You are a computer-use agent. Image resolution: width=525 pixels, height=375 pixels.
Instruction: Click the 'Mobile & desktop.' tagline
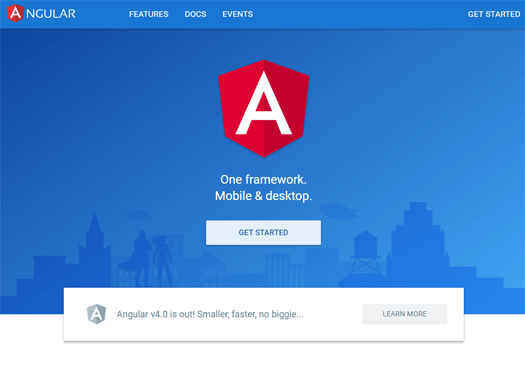click(x=264, y=196)
